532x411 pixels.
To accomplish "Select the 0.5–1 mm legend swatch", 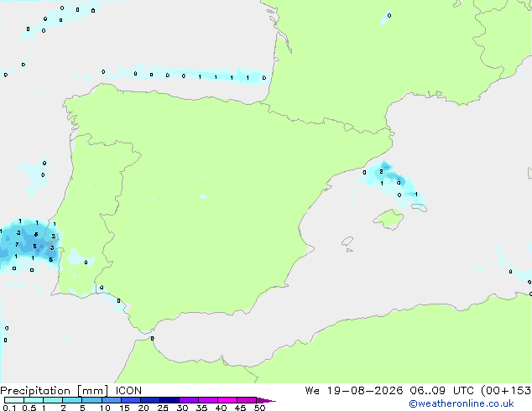I will 34,400.
